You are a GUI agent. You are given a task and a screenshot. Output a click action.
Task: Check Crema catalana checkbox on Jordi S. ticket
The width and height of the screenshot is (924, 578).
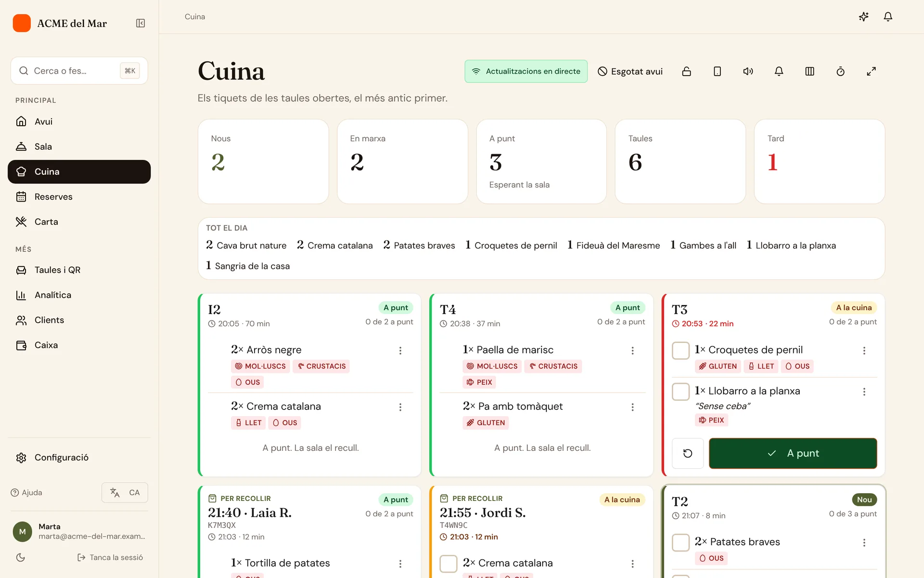[449, 564]
